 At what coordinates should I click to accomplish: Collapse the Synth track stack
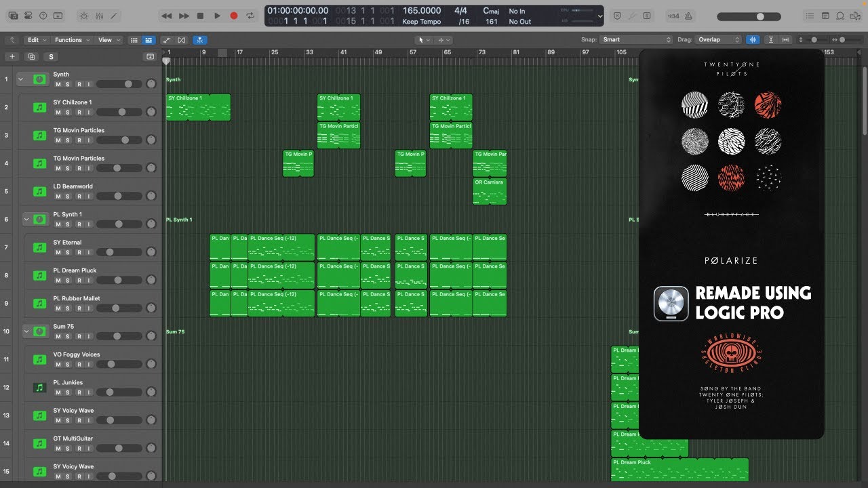(20, 79)
